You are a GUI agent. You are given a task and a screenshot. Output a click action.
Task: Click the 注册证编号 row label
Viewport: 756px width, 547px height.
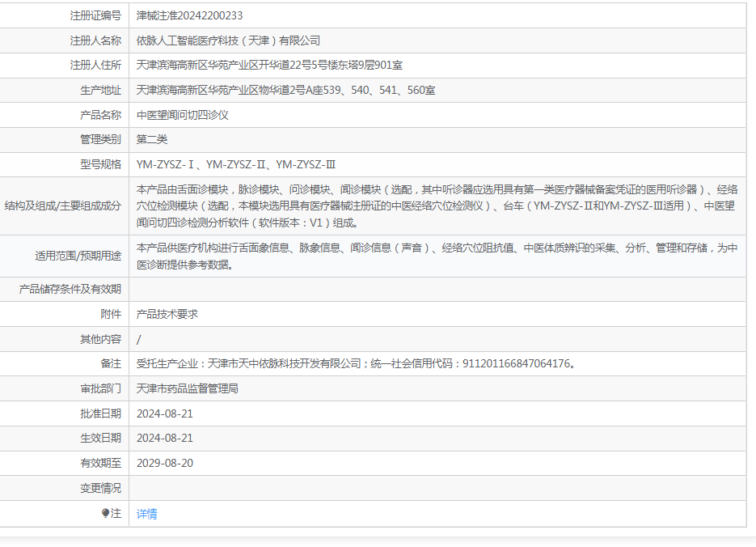pyautogui.click(x=95, y=15)
